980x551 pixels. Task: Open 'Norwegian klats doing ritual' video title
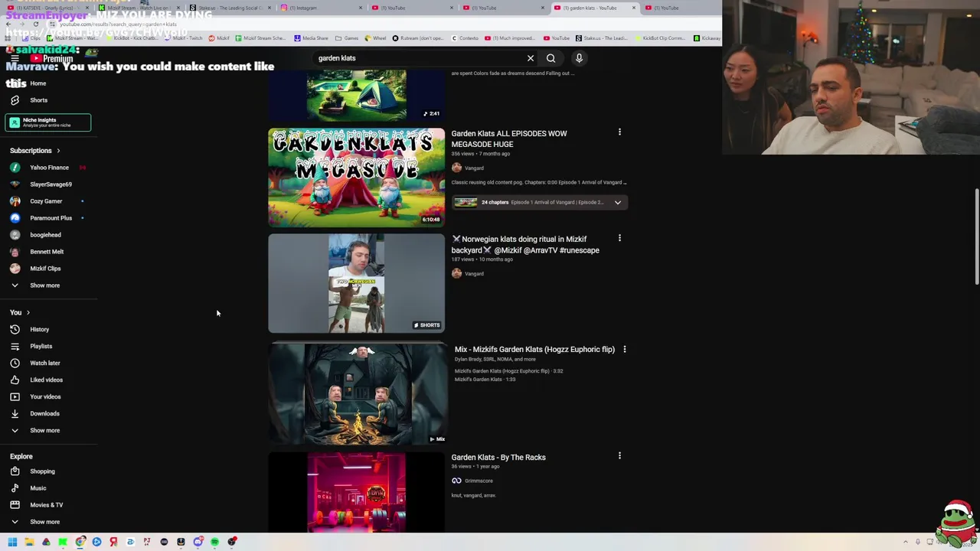tap(526, 245)
